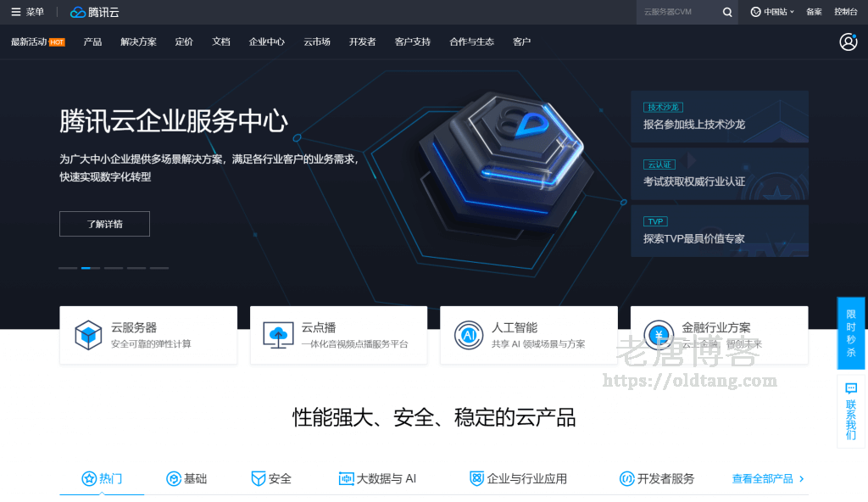Open the 控制台 console link
This screenshot has height=502, width=868.
pyautogui.click(x=845, y=12)
